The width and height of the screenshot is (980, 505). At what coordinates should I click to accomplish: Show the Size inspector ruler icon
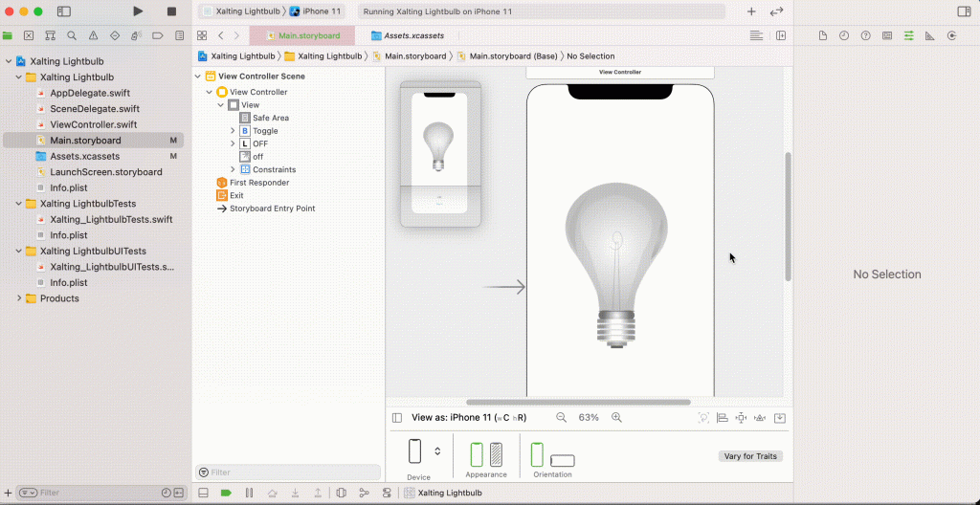pyautogui.click(x=930, y=35)
